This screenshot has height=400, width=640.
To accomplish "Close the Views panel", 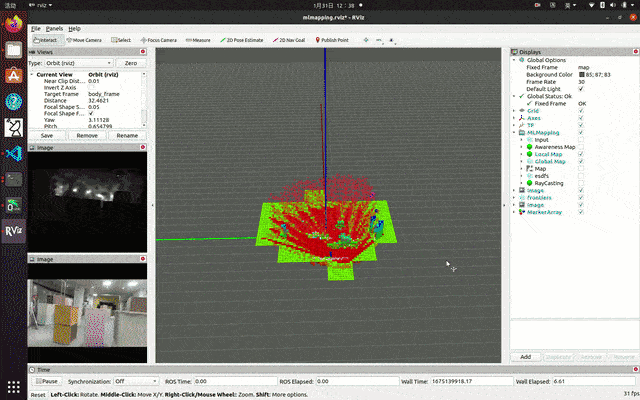I will pos(143,51).
